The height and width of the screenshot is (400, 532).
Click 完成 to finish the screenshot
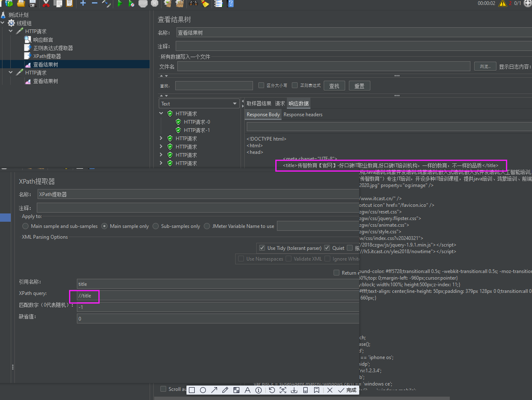click(x=348, y=390)
